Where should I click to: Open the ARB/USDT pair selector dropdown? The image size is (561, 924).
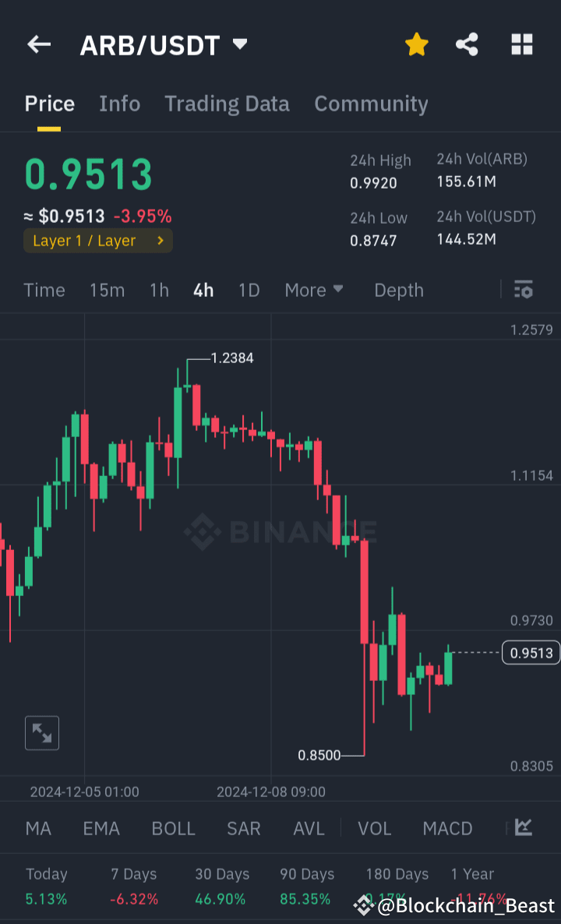240,44
